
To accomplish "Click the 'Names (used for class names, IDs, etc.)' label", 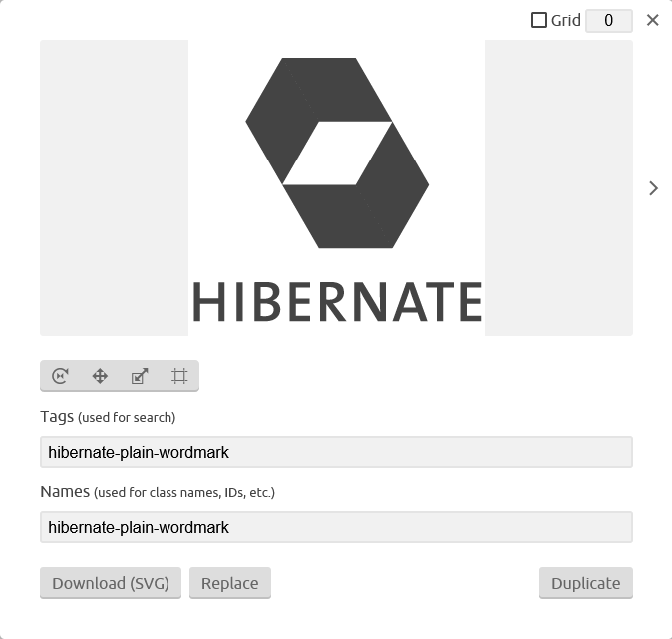I will 158,492.
